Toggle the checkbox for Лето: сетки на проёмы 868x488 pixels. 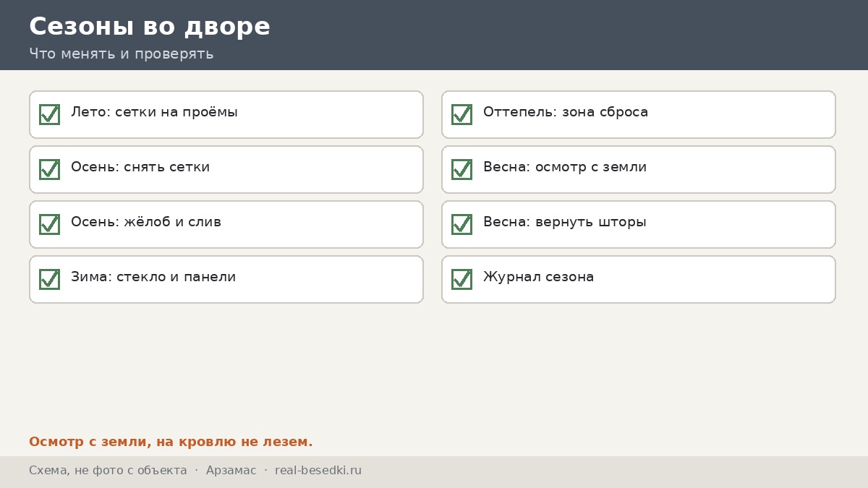[49, 114]
